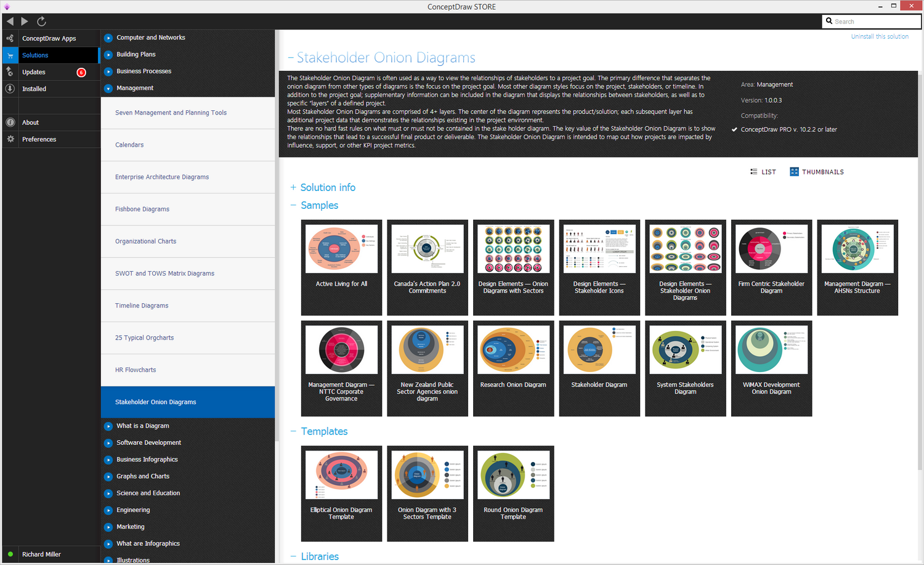This screenshot has width=924, height=565.
Task: Open Design Elements Stakeholder Icons sample
Action: click(599, 267)
